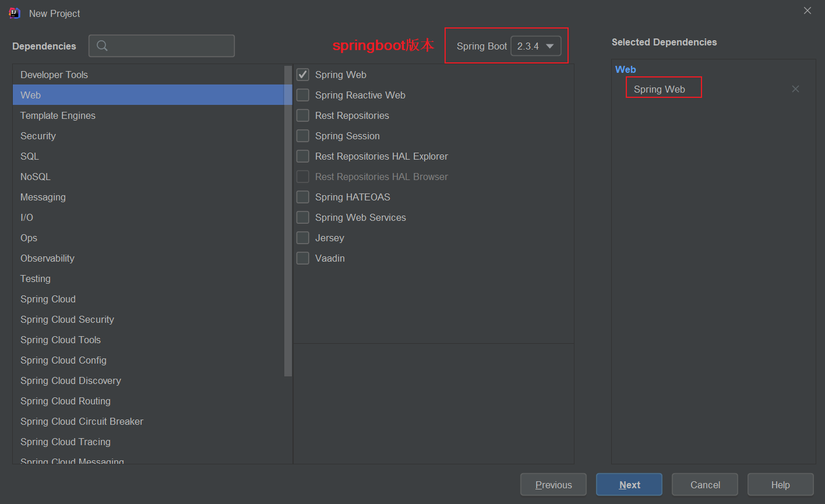The height and width of the screenshot is (504, 825).
Task: Open the Spring Boot version dropdown
Action: pos(535,46)
